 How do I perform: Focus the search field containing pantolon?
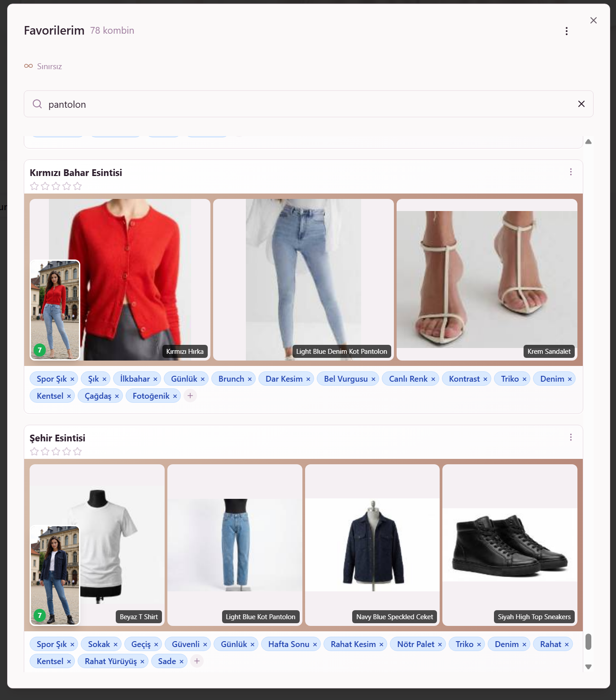pyautogui.click(x=309, y=104)
